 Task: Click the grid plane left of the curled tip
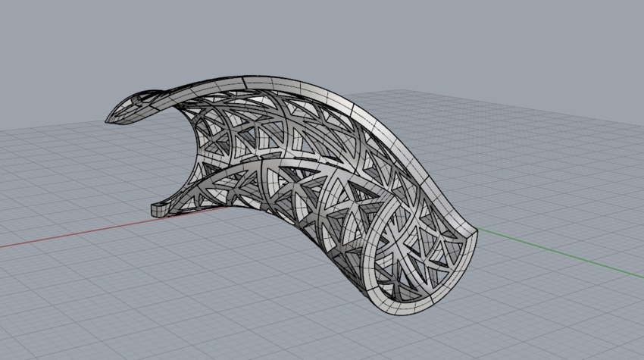61,152
